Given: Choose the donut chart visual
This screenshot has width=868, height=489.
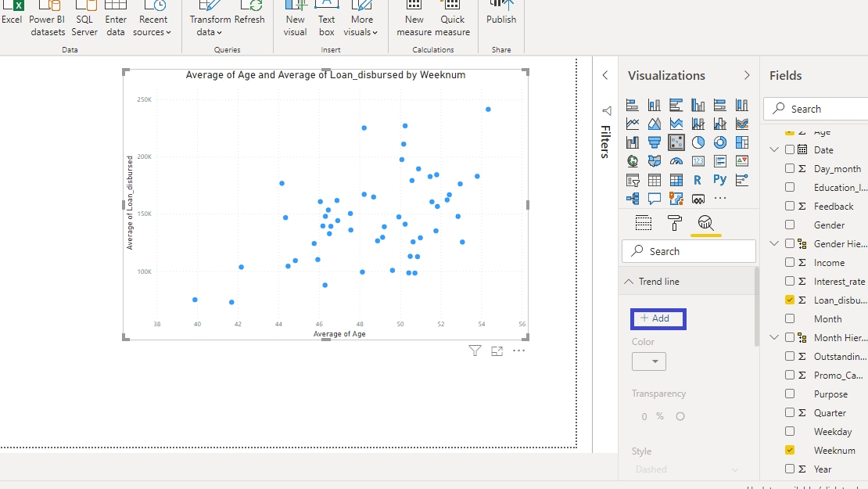Looking at the screenshot, I should 720,142.
